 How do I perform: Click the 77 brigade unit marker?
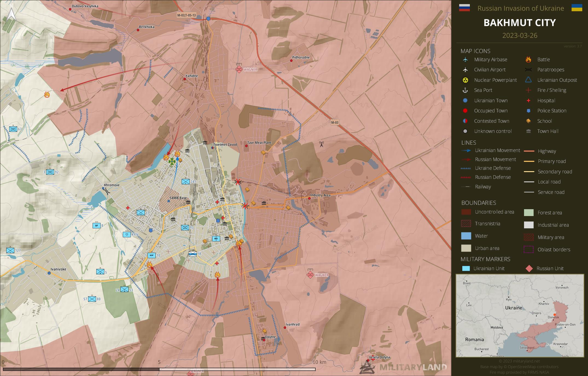pyautogui.click(x=141, y=212)
